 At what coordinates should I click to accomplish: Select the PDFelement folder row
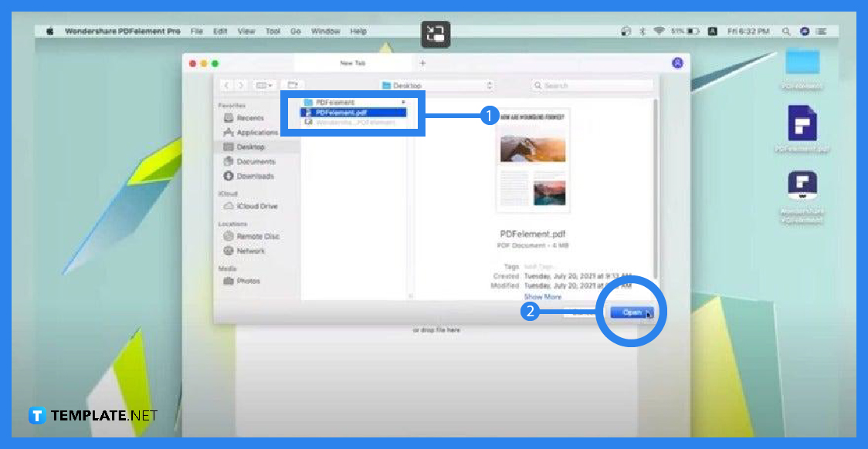(x=354, y=103)
